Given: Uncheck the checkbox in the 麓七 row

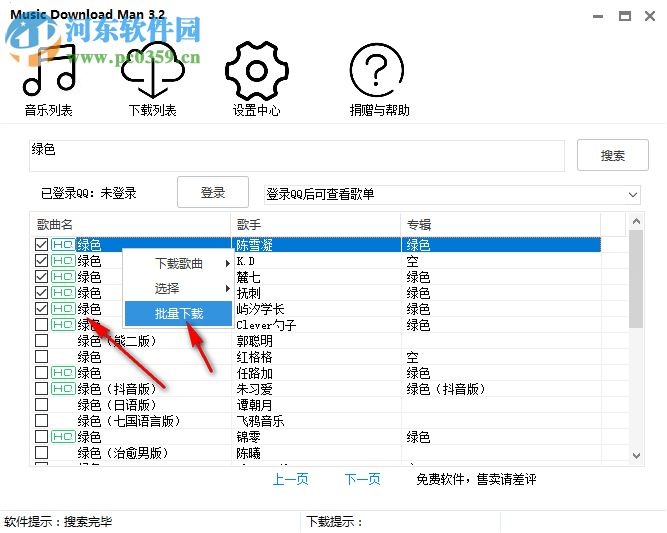Looking at the screenshot, I should tap(41, 276).
